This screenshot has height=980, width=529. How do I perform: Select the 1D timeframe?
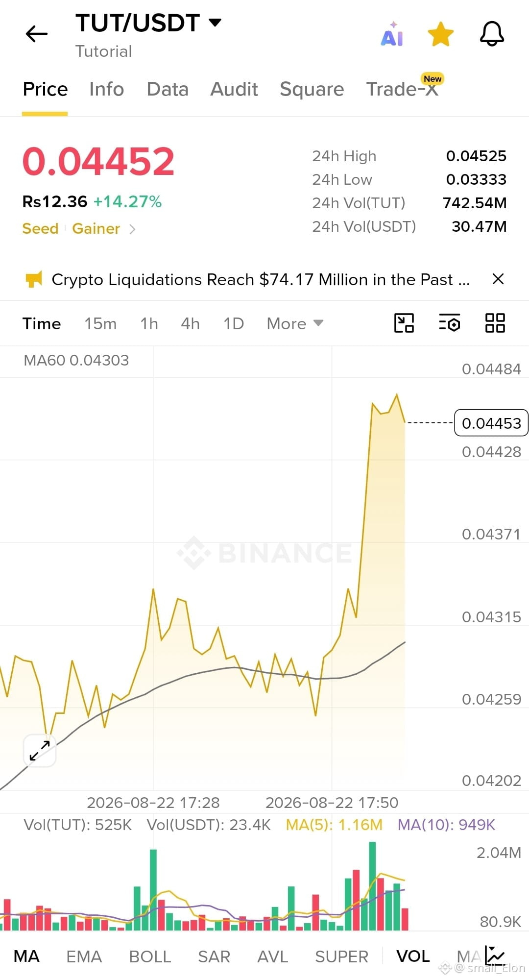tap(234, 323)
